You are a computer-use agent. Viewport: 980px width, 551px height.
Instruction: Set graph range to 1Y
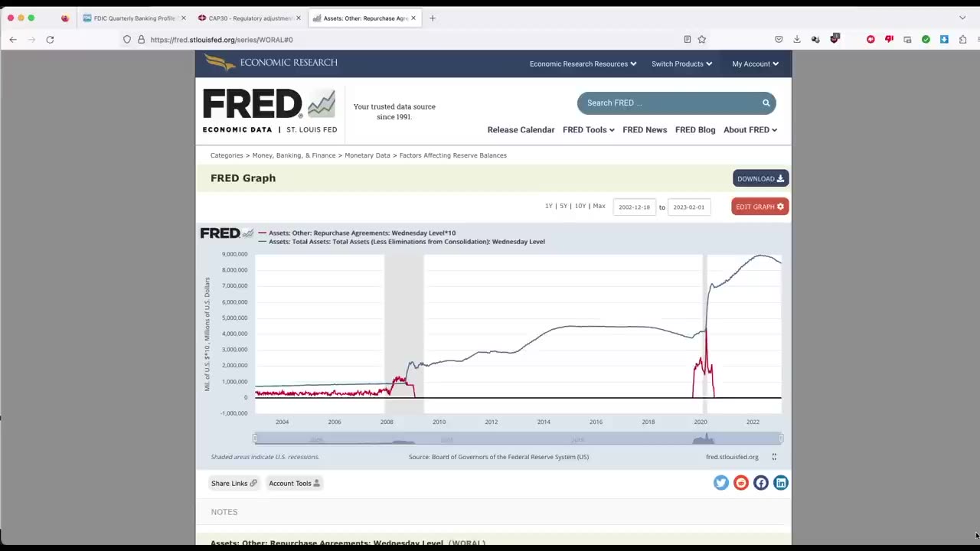click(x=549, y=206)
